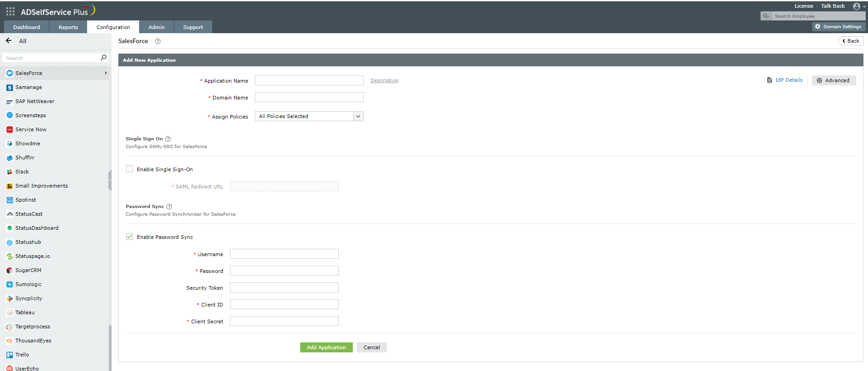The height and width of the screenshot is (371, 868).
Task: Click the Service Now app icon
Action: pos(10,129)
